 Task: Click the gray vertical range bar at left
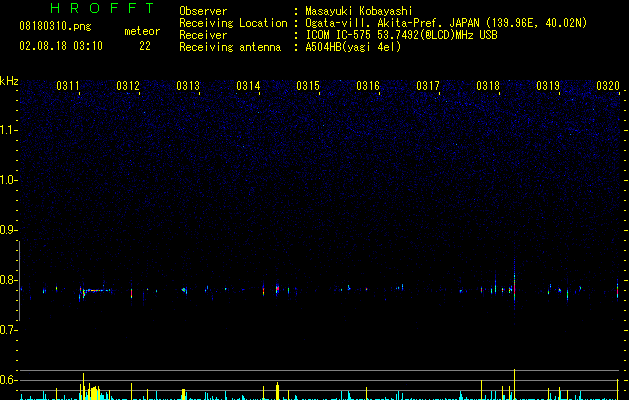click(x=19, y=280)
